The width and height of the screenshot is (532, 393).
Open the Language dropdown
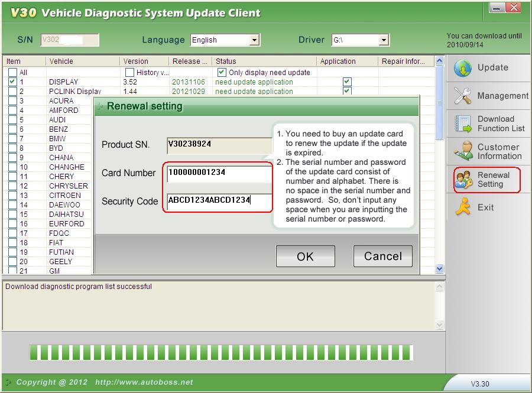254,40
